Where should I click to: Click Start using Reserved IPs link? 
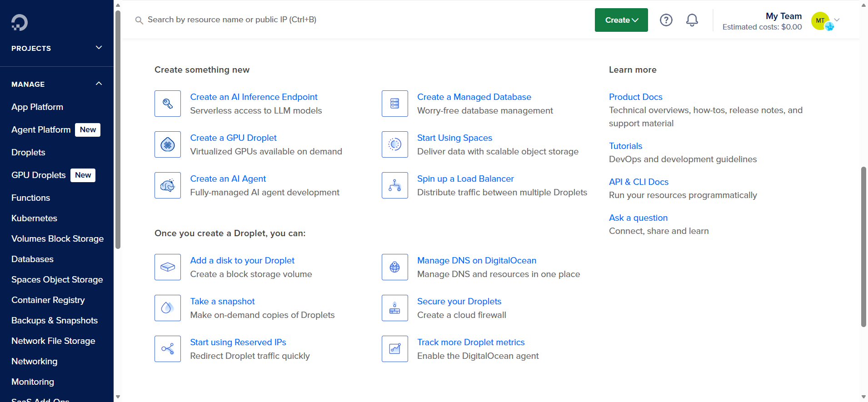pyautogui.click(x=238, y=342)
